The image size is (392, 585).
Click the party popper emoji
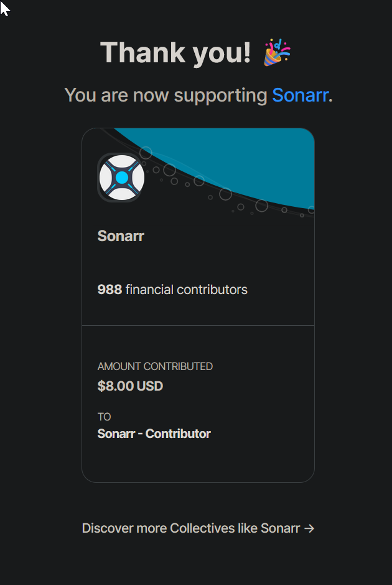click(276, 52)
